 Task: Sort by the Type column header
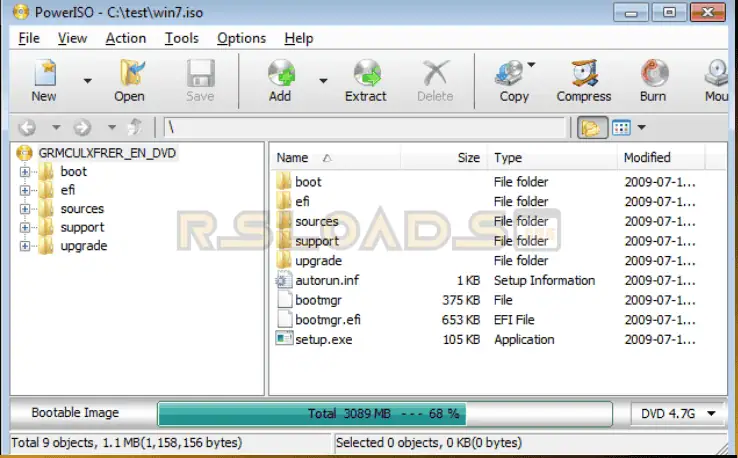552,158
